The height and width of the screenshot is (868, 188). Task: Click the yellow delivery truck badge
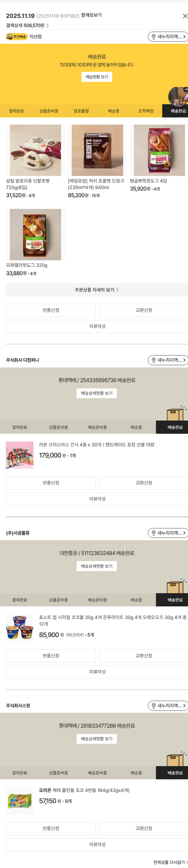tap(17, 37)
